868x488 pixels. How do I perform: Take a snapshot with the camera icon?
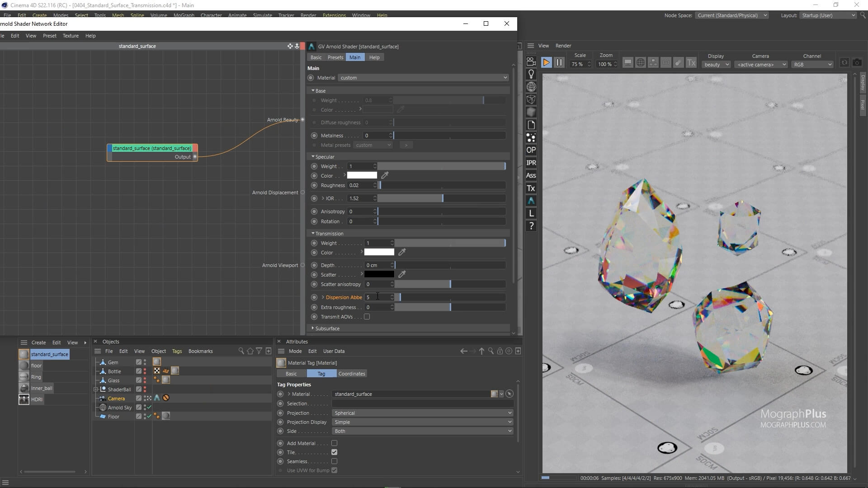pyautogui.click(x=857, y=63)
